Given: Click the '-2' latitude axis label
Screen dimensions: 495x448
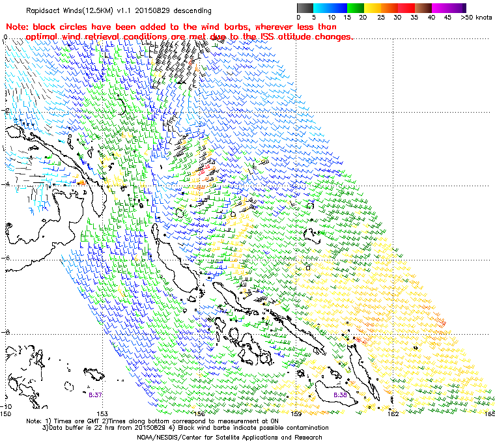Looking at the screenshot, I should [x=4, y=111].
